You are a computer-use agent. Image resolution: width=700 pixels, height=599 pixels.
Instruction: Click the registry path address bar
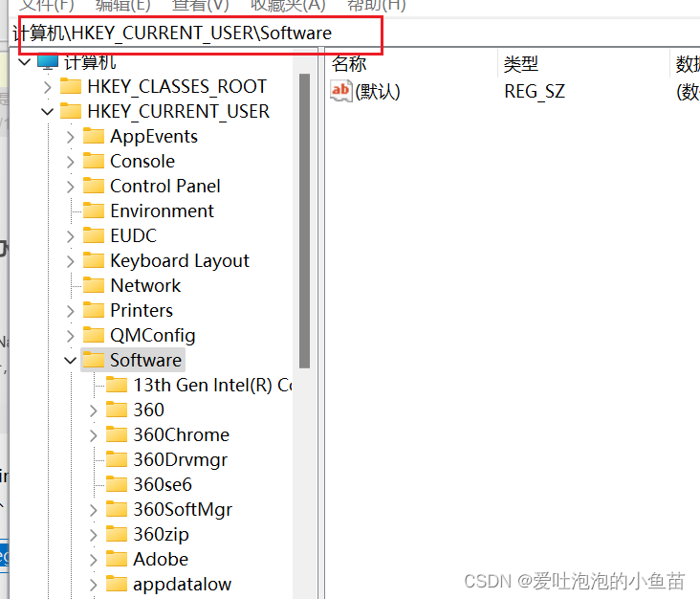(355, 33)
